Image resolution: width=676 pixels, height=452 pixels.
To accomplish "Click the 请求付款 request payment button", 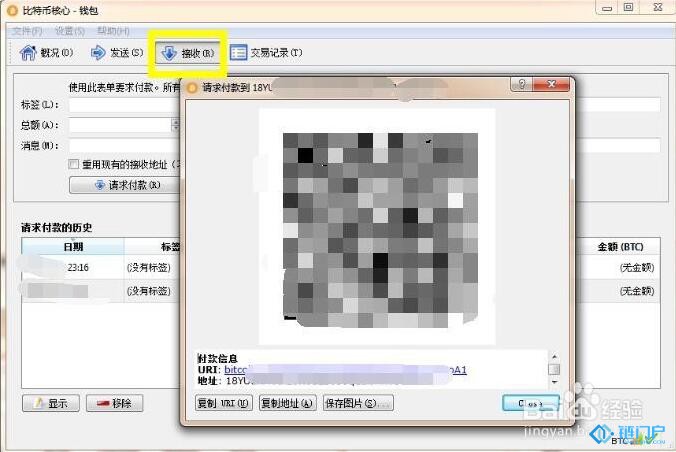I will (x=125, y=185).
